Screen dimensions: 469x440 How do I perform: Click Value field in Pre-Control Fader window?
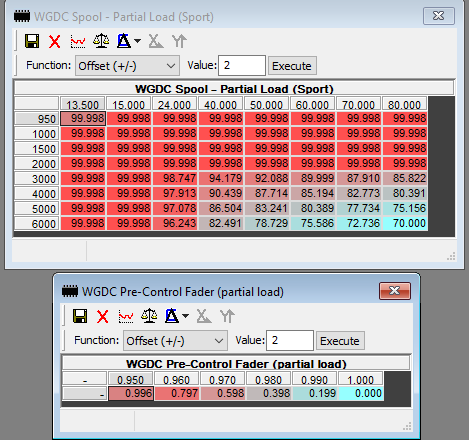290,340
